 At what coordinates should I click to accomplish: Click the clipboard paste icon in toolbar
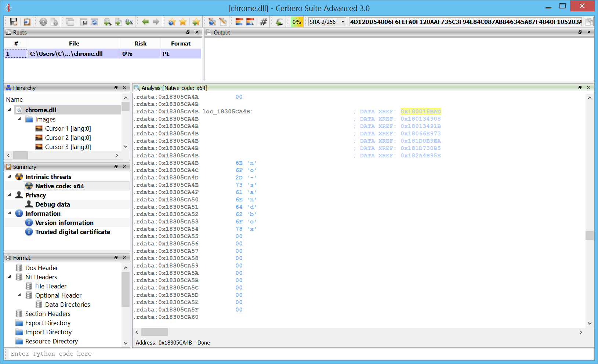[27, 22]
